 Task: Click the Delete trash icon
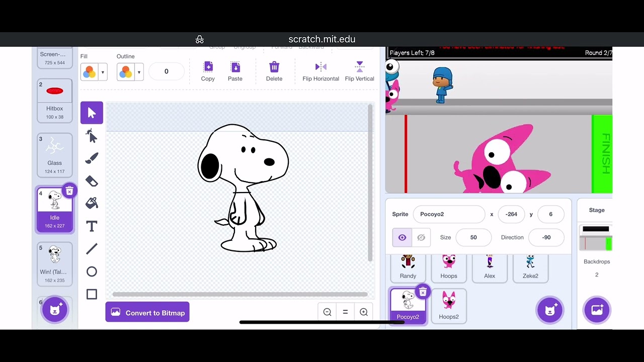[274, 71]
